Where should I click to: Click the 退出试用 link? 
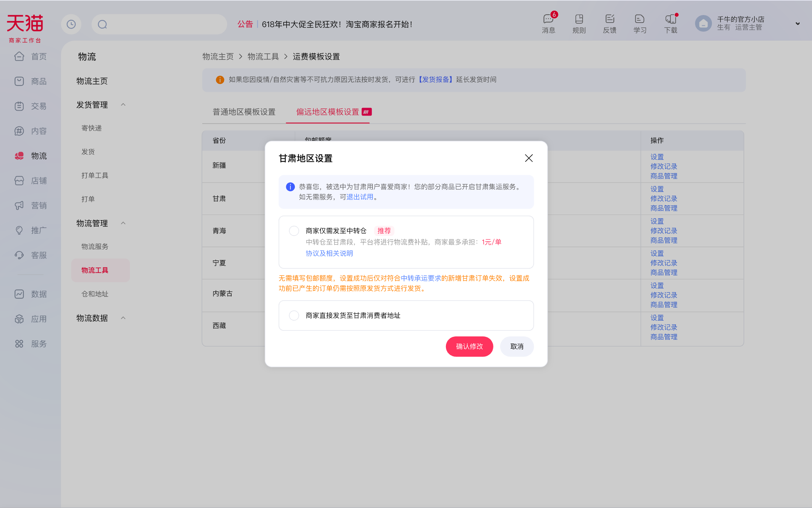tap(359, 197)
